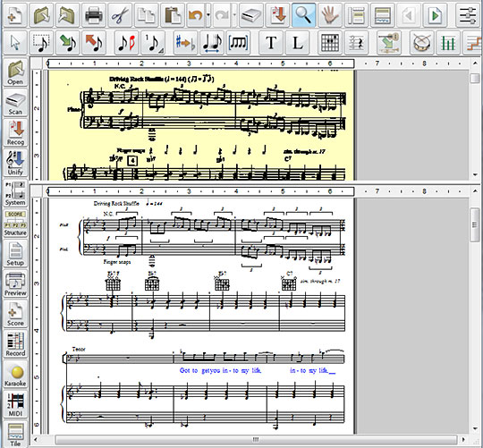Image resolution: width=483 pixels, height=448 pixels.
Task: Click the "Finger snaps" text in lower pane
Action: pos(117,262)
